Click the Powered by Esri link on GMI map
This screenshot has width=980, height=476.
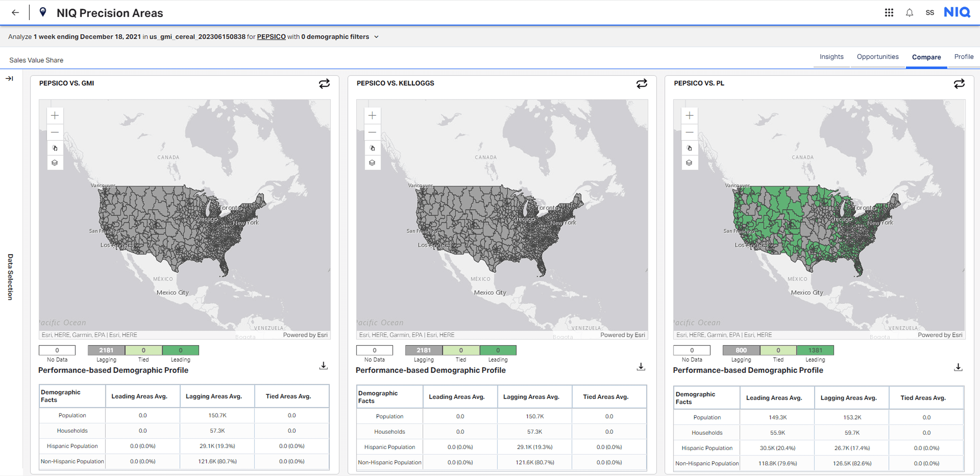click(305, 335)
